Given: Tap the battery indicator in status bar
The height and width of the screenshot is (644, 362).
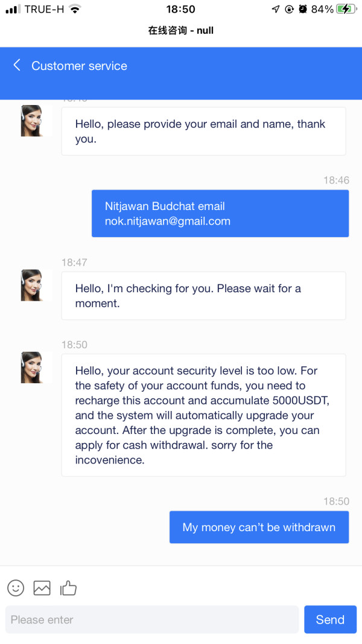Looking at the screenshot, I should 346,9.
